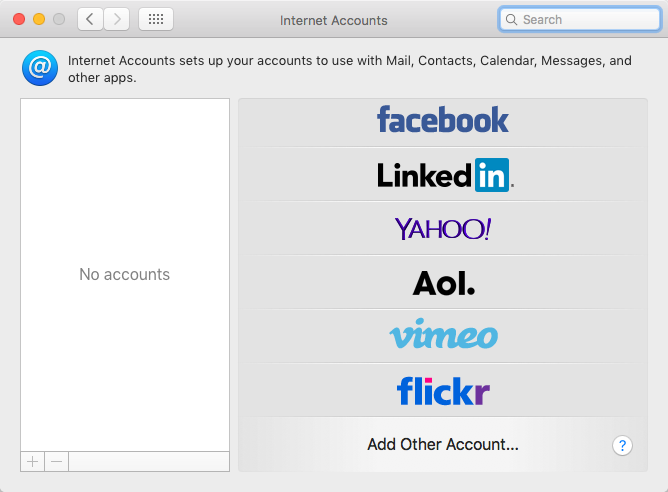Pick the Aol. account option
Image resolution: width=668 pixels, height=492 pixels.
pos(443,284)
